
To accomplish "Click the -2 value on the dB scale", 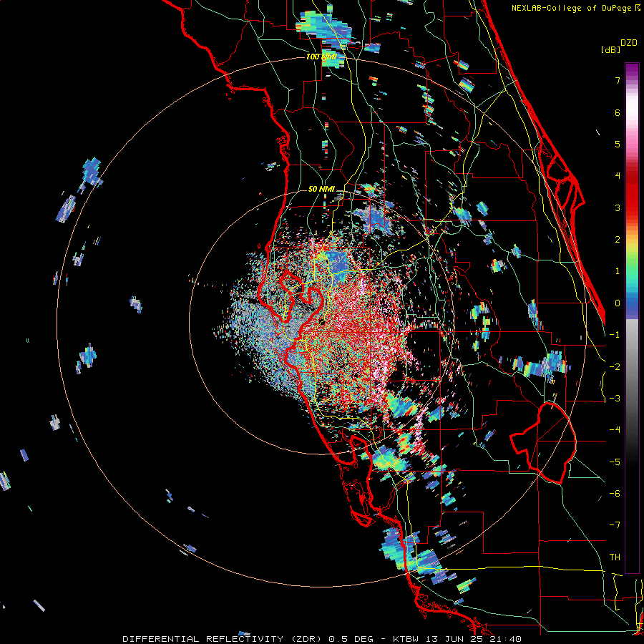I will [615, 367].
